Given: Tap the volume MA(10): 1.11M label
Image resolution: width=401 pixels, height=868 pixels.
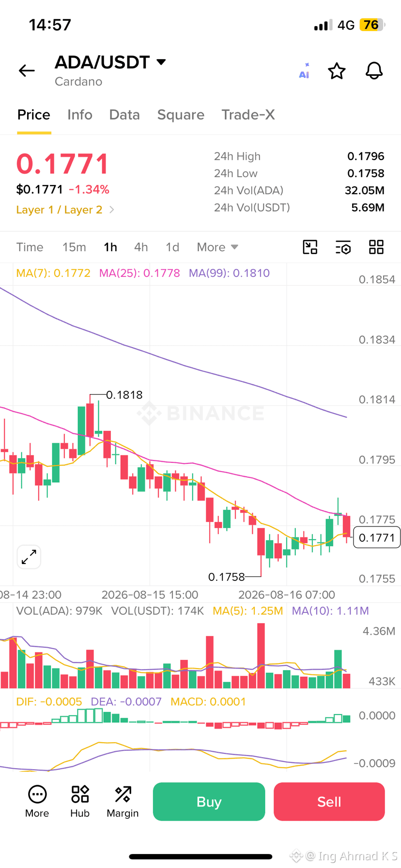Looking at the screenshot, I should [x=330, y=611].
